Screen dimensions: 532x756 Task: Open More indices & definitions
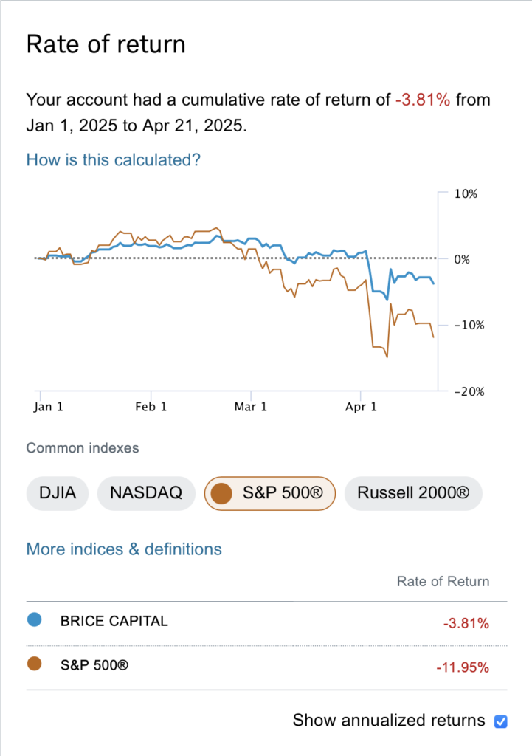[124, 549]
